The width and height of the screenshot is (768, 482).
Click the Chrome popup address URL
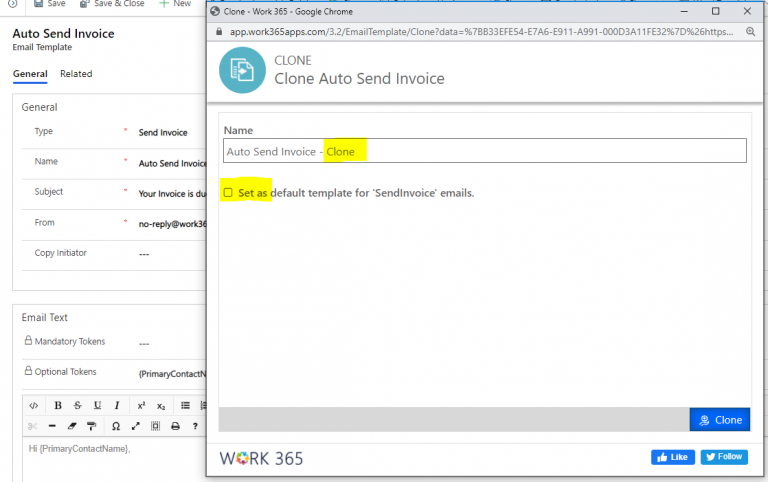coord(481,32)
